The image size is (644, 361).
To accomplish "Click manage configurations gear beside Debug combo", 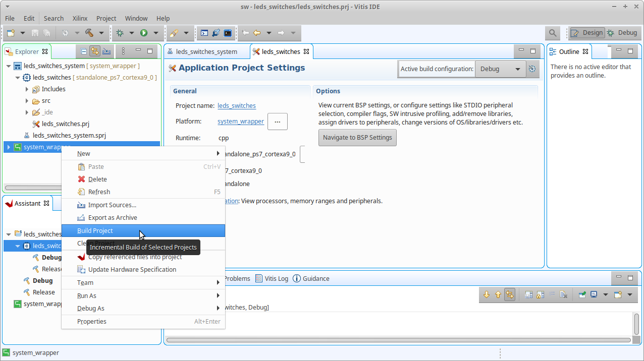I will 532,69.
